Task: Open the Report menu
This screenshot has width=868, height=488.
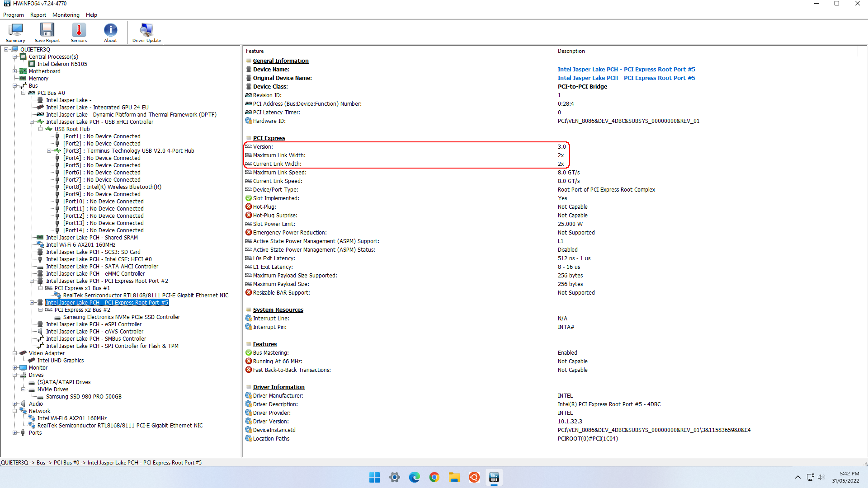Action: [38, 15]
